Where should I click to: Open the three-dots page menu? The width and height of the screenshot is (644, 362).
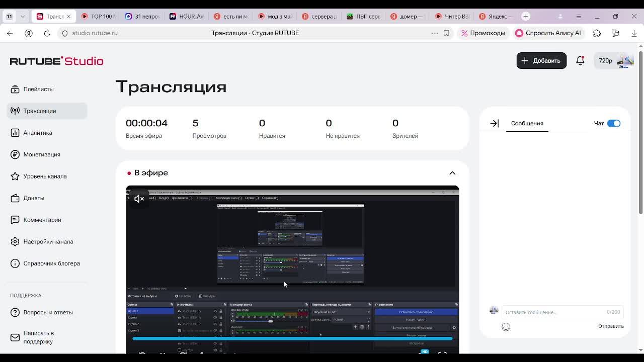[x=435, y=33]
